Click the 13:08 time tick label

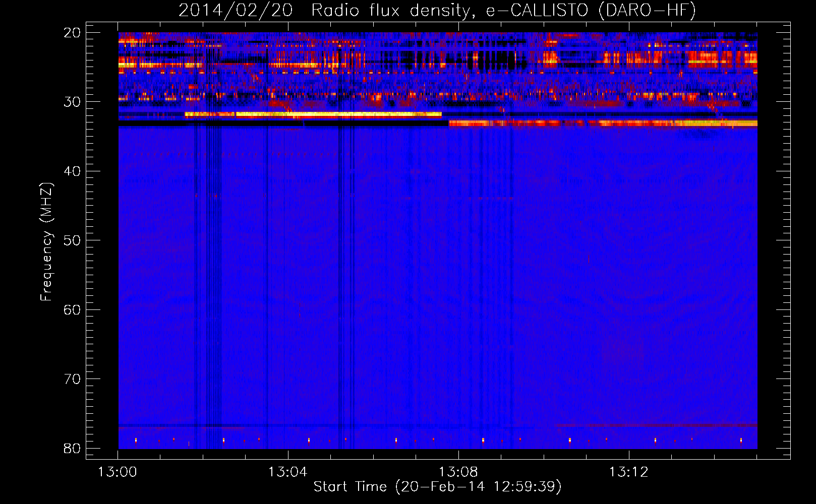tap(458, 472)
